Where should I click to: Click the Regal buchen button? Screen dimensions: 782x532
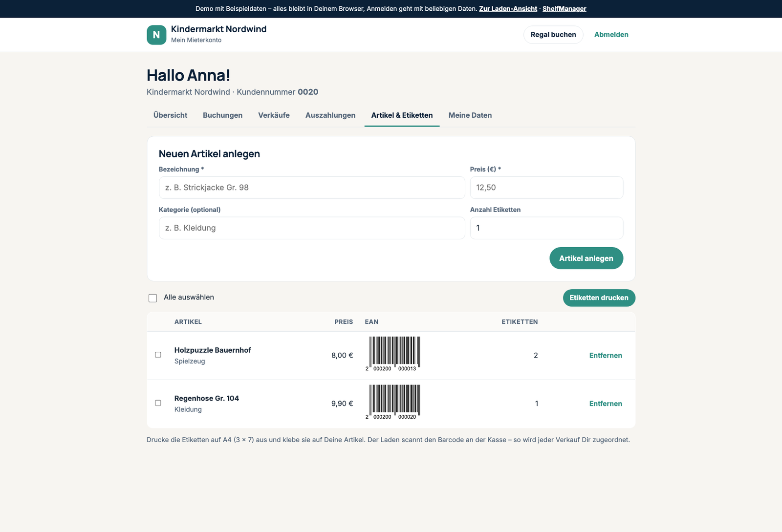click(x=553, y=35)
